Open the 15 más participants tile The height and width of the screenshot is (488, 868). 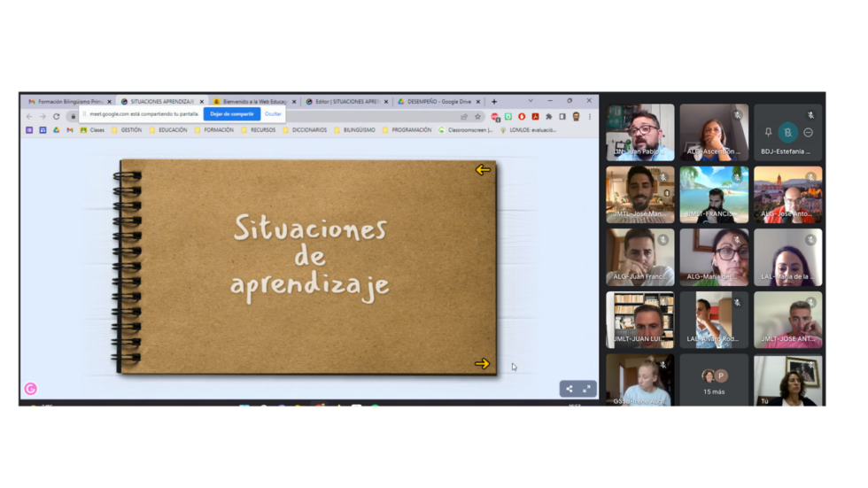click(714, 382)
